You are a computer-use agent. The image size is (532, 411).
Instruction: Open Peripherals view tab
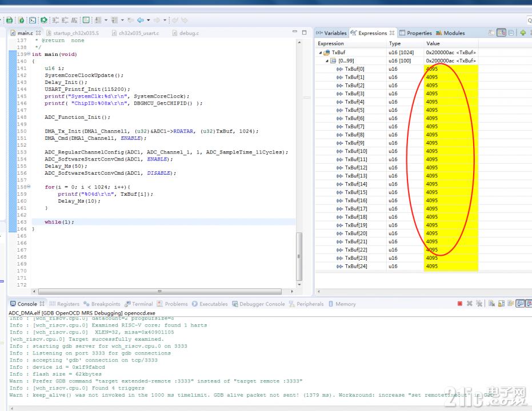pos(306,304)
